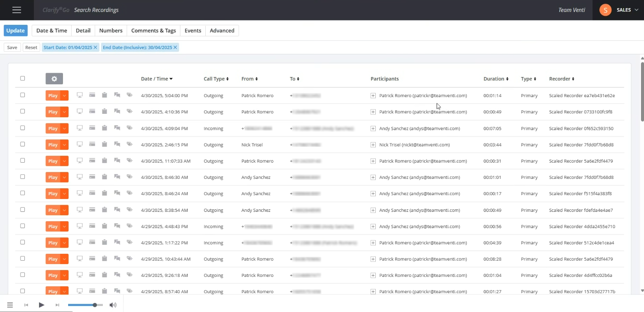Play the recording in bottom player
Image resolution: width=644 pixels, height=312 pixels.
tap(42, 305)
